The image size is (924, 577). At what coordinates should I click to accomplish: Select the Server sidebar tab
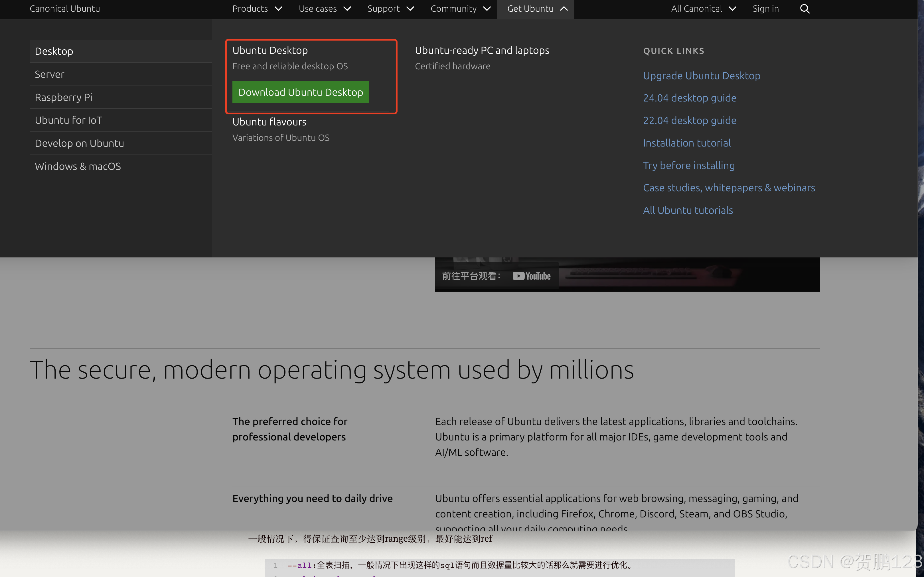(x=50, y=74)
